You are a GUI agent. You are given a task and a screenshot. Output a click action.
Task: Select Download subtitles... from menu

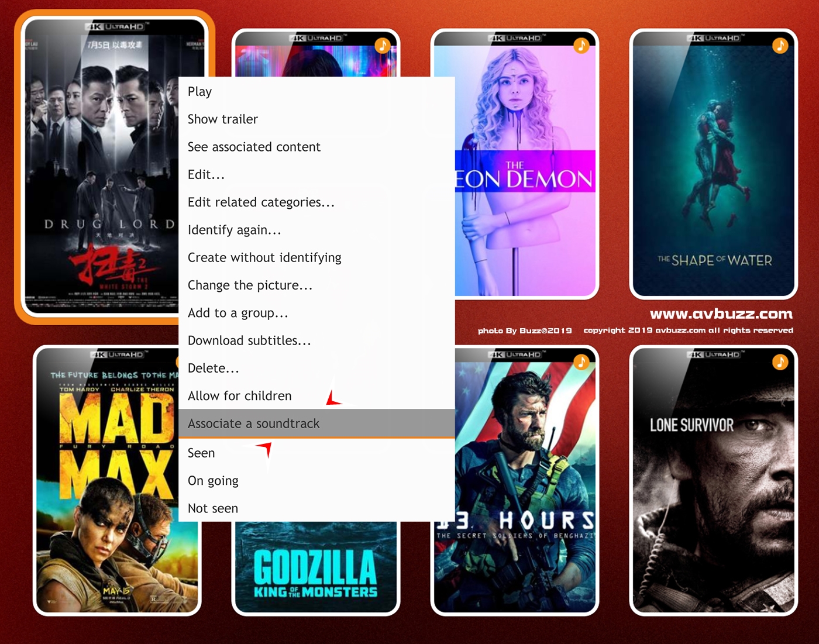(249, 340)
